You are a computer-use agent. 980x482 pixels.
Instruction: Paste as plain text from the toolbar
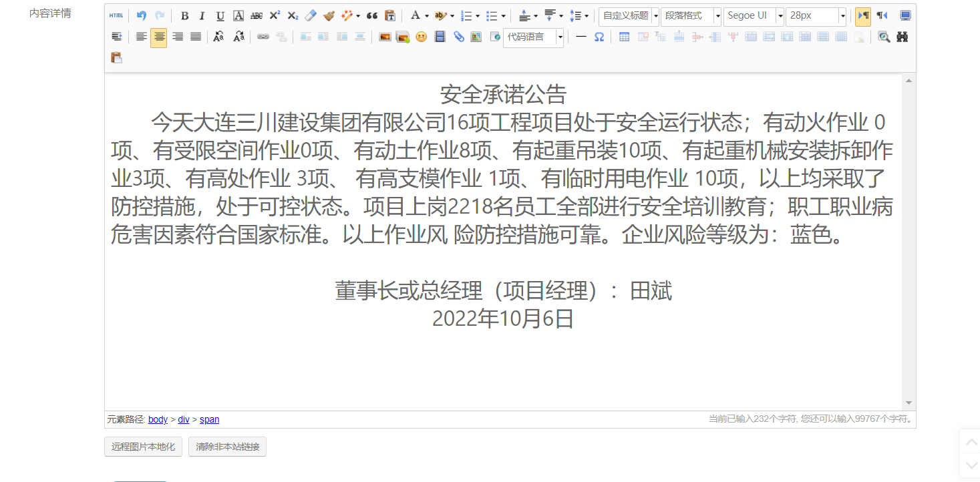[x=390, y=16]
